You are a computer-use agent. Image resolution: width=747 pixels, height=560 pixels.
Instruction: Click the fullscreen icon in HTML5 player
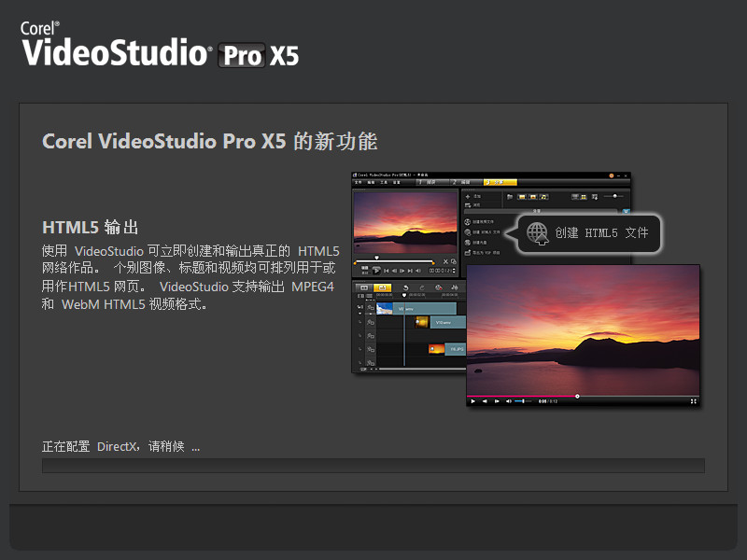coord(693,401)
